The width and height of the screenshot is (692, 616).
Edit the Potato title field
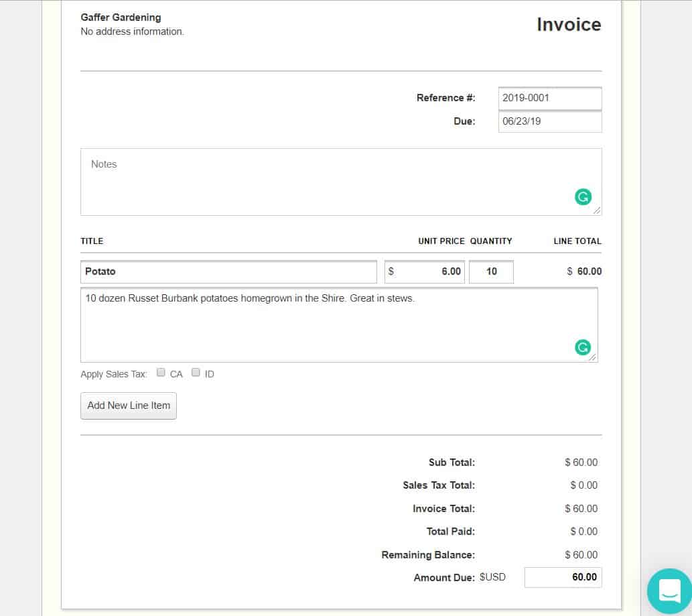228,271
